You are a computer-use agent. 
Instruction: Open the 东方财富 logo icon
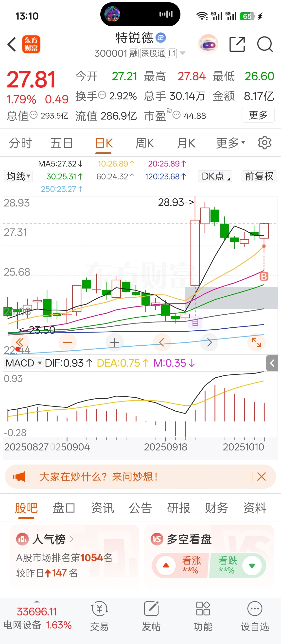coord(31,44)
